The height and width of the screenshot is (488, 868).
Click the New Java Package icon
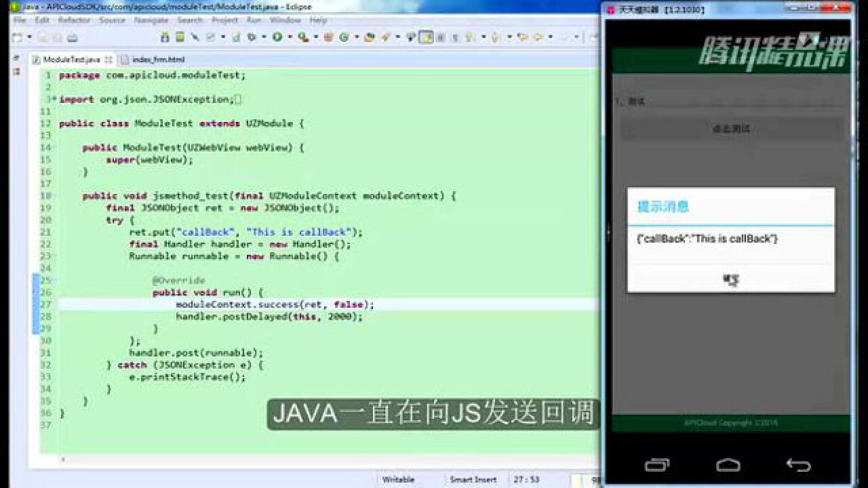(x=328, y=37)
